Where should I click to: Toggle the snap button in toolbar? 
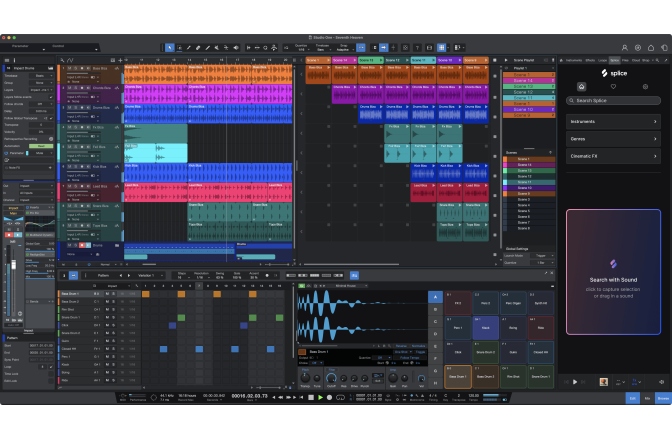click(361, 48)
